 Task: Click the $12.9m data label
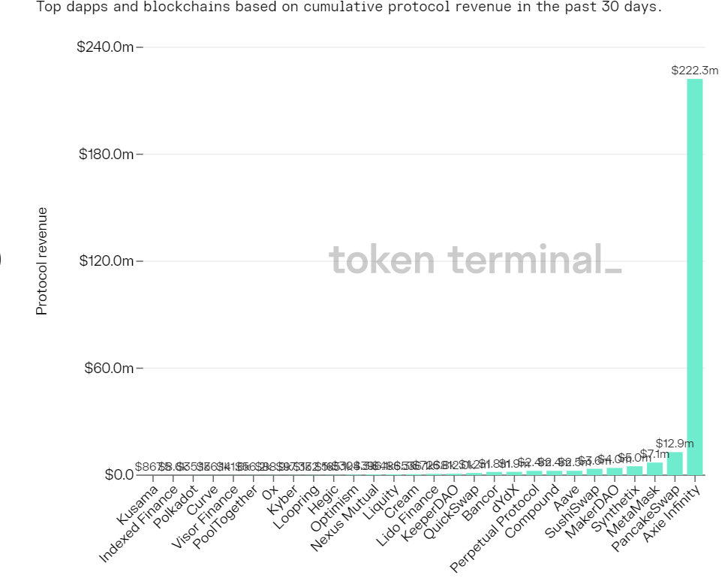[x=674, y=444]
